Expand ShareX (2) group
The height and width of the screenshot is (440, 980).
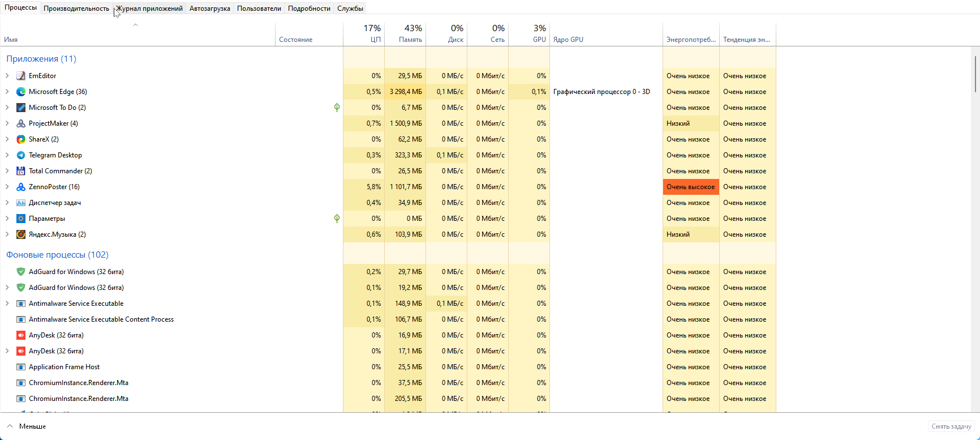pyautogui.click(x=7, y=139)
